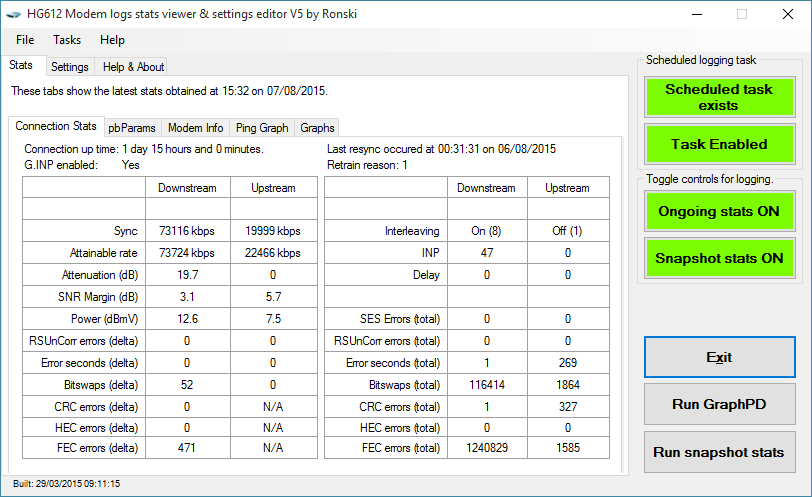
Task: Click upstream SNR Margin value 5.7
Action: pos(273,297)
